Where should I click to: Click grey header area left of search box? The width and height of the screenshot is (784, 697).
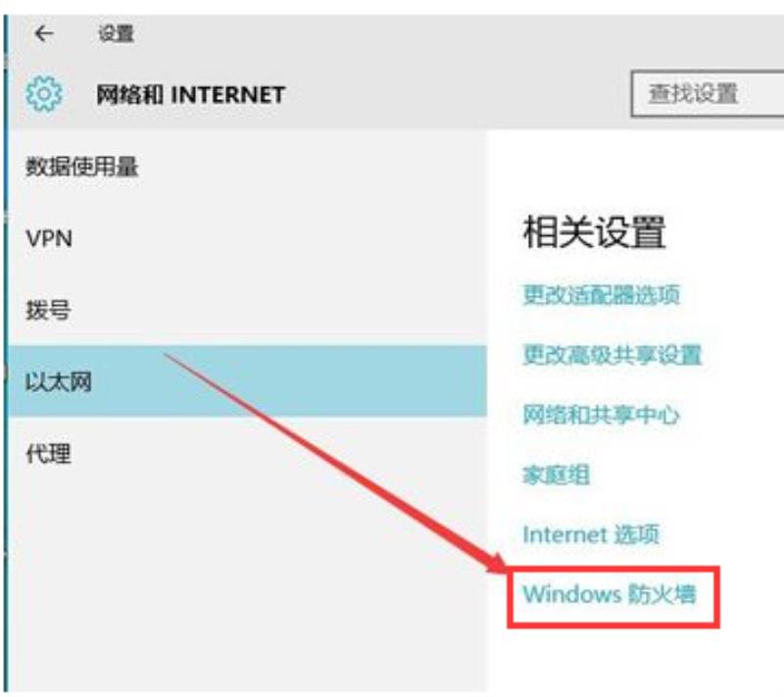click(x=450, y=94)
